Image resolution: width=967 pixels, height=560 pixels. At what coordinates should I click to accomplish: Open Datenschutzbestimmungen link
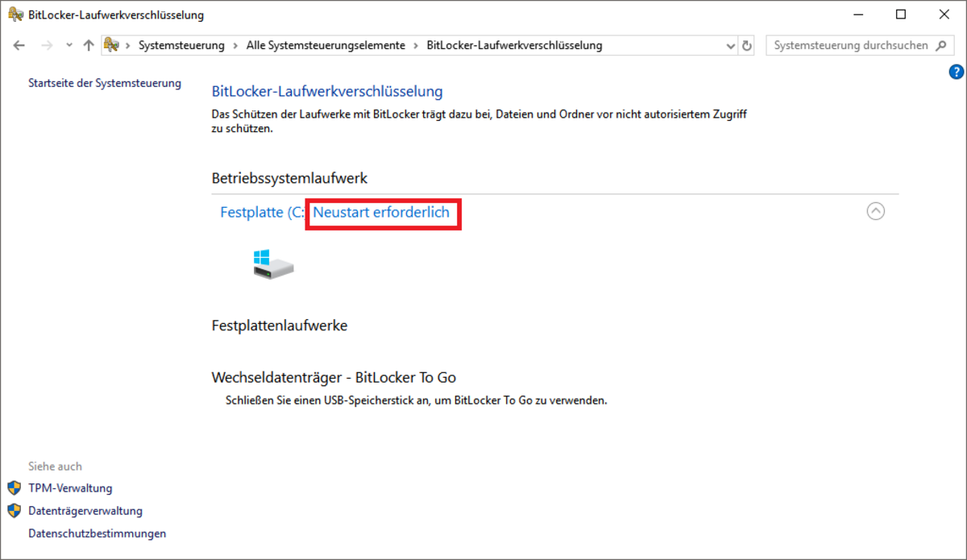(x=98, y=533)
